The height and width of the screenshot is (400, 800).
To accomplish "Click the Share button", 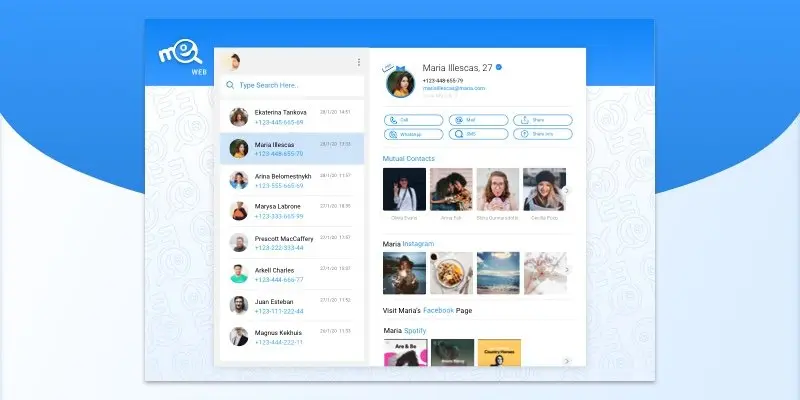I will tap(543, 120).
